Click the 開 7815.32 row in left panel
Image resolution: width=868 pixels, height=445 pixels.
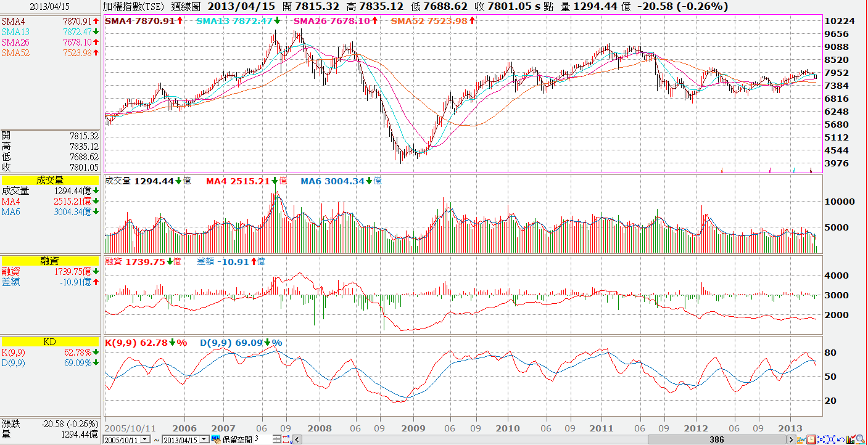pos(50,136)
